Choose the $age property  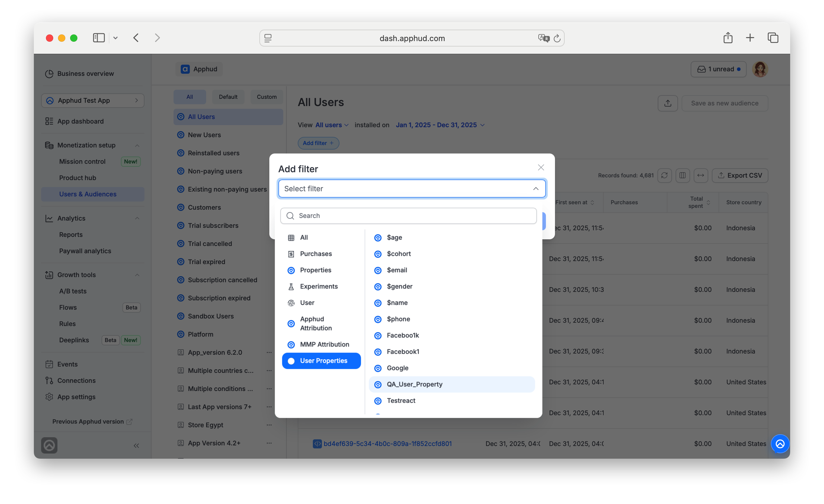point(452,237)
